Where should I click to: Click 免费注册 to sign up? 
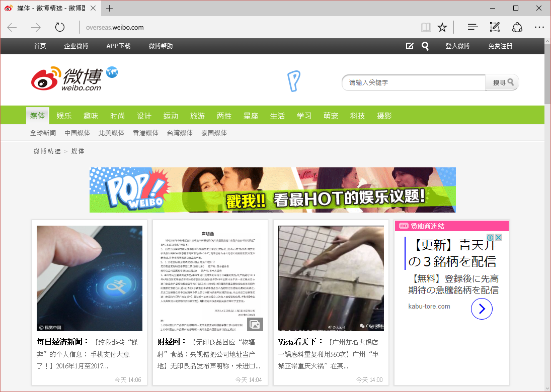tap(500, 46)
